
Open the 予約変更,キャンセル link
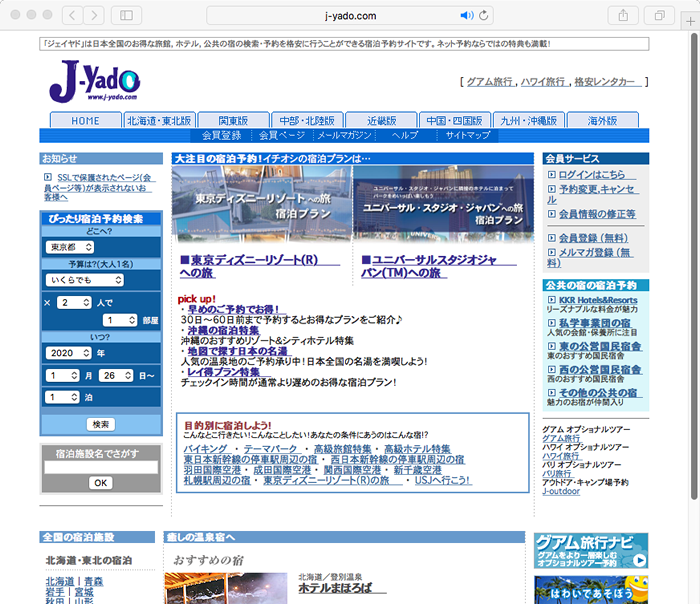[593, 194]
